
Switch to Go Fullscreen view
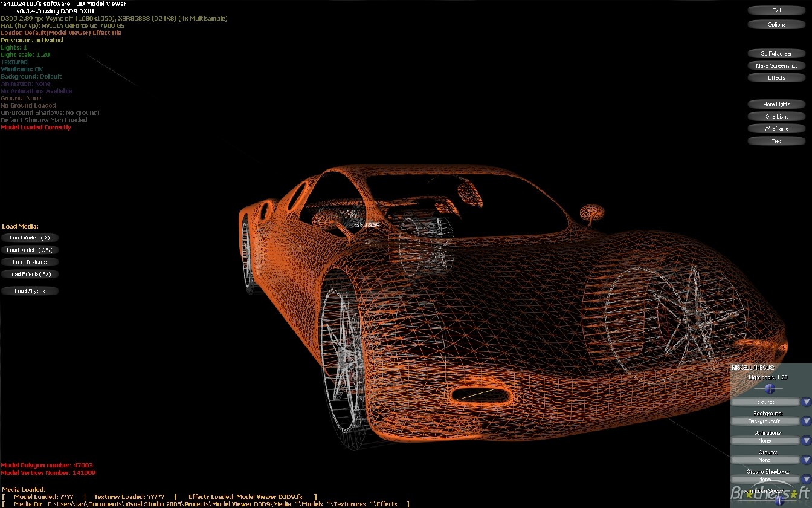(x=776, y=53)
